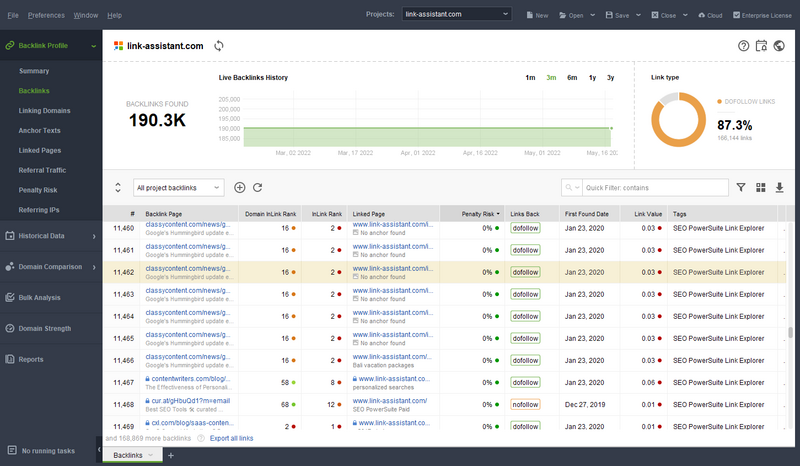
Task: Open the Projects dropdown link-assistant.com
Action: click(x=457, y=14)
